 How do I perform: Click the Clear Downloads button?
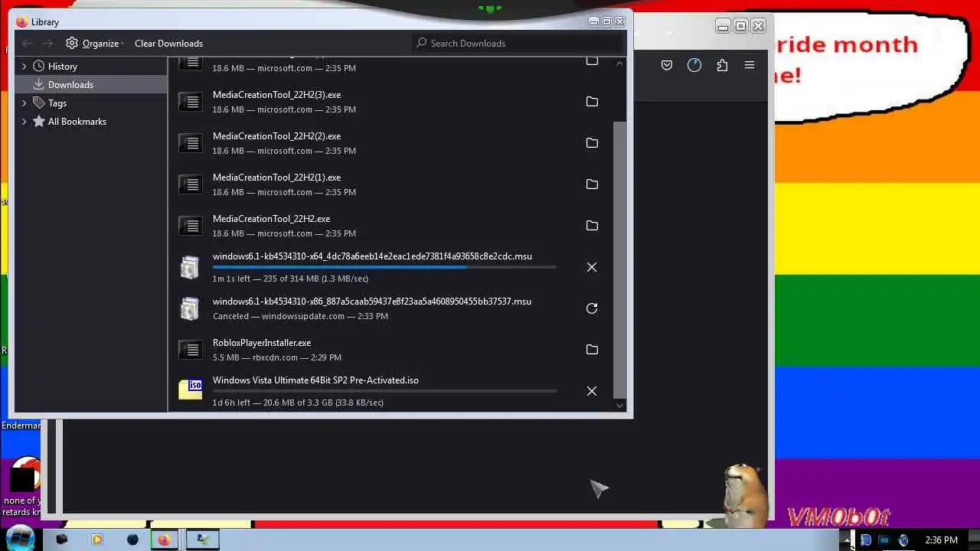(168, 44)
